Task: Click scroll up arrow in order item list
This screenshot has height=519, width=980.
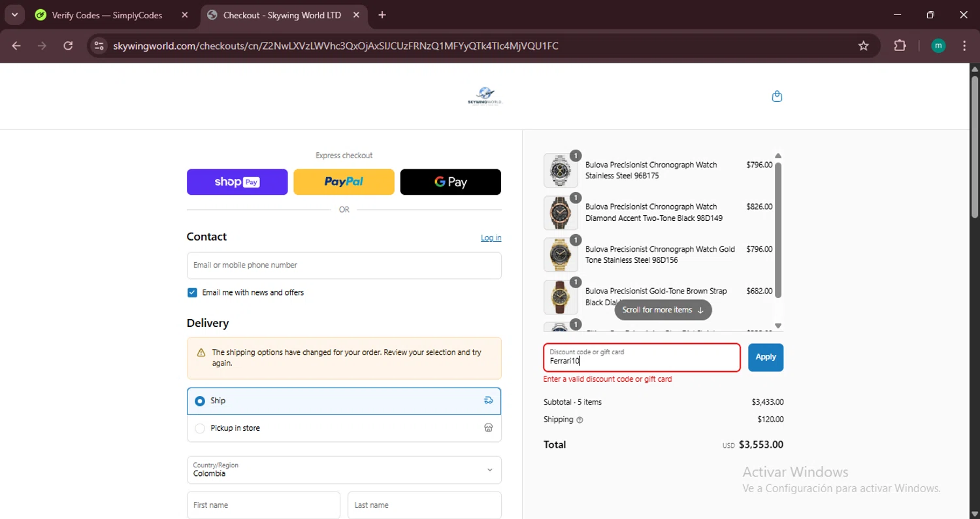Action: coord(778,156)
